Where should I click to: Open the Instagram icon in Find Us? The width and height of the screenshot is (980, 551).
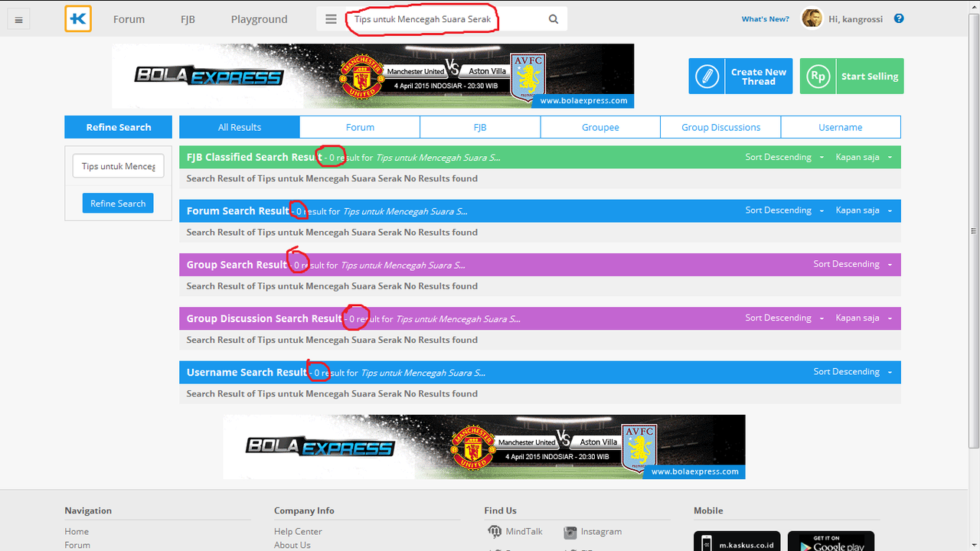[x=570, y=532]
